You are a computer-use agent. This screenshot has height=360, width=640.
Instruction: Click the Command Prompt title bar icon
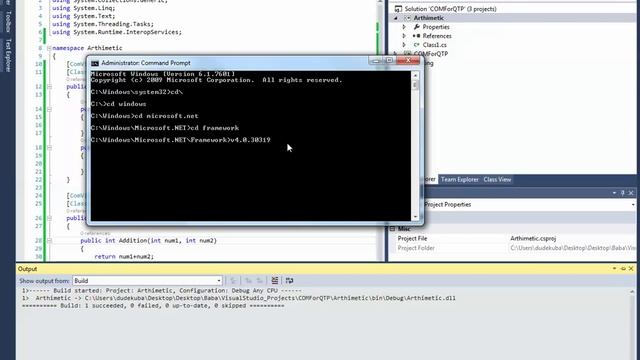(x=95, y=63)
